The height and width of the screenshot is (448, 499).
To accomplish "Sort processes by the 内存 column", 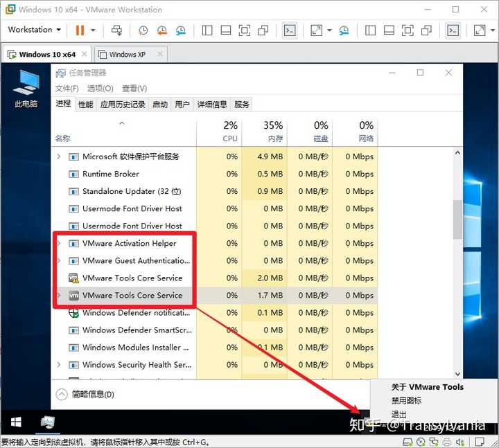I will (265, 132).
